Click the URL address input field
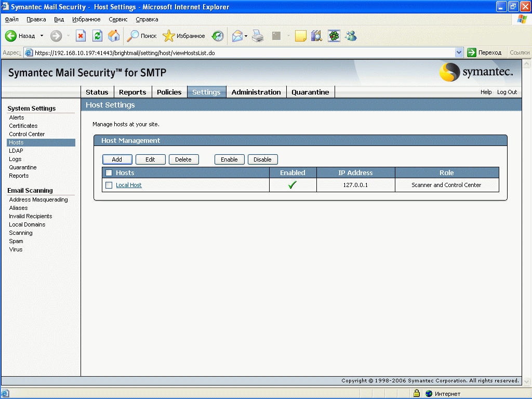The image size is (532, 399). 239,52
